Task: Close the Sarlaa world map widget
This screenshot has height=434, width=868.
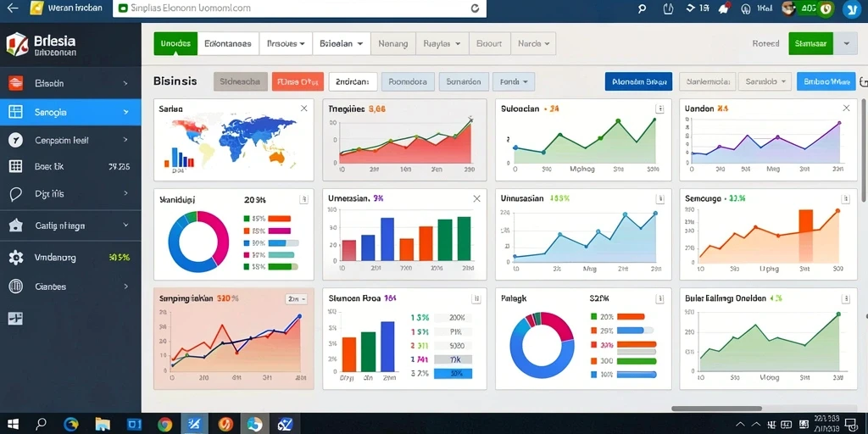Action: (304, 108)
